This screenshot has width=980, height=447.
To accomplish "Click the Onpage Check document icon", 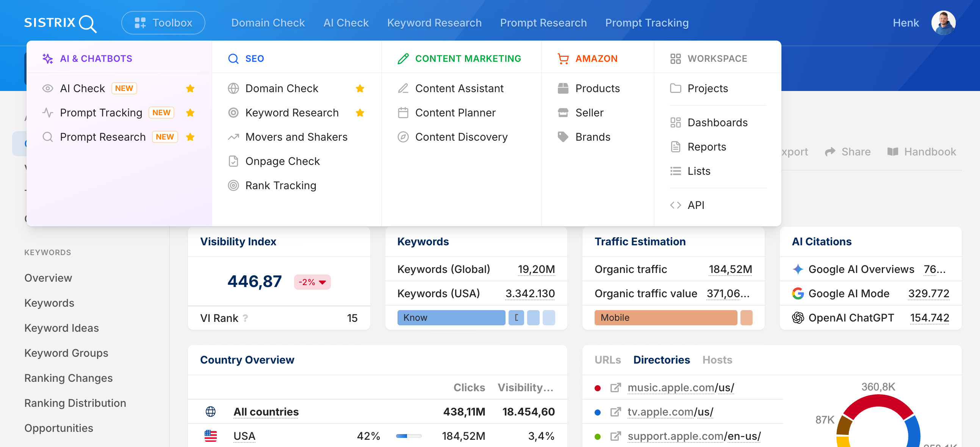I will coord(233,162).
